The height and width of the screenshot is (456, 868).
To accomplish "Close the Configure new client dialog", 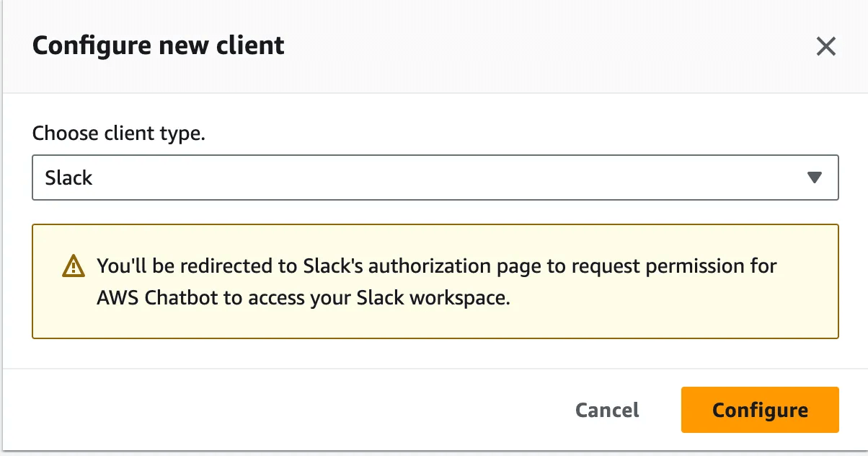I will (825, 47).
